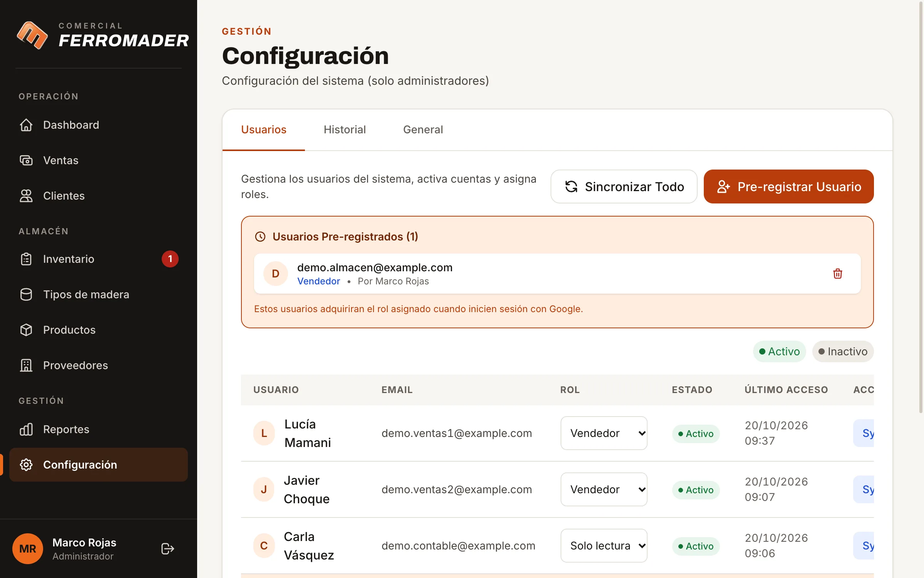Delete pre-registered demo.almacen user with trash icon

838,274
